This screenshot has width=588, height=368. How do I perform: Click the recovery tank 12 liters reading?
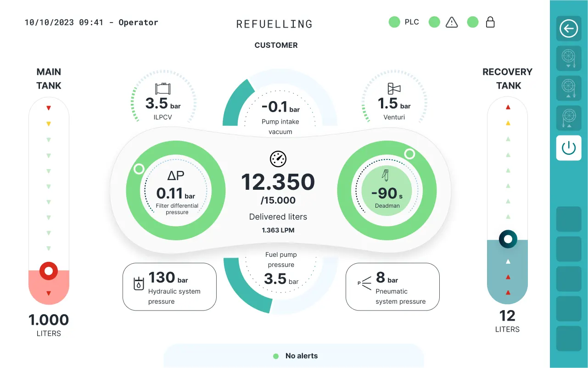508,316
